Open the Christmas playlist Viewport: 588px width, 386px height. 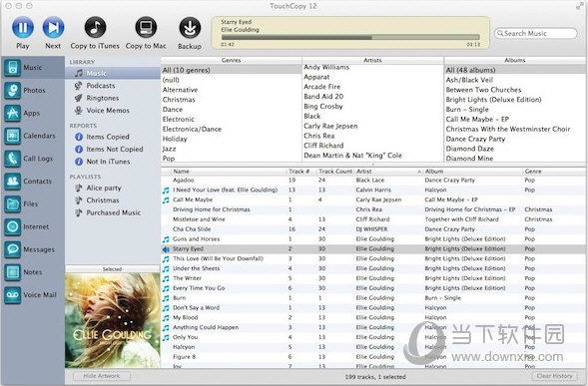coord(113,200)
